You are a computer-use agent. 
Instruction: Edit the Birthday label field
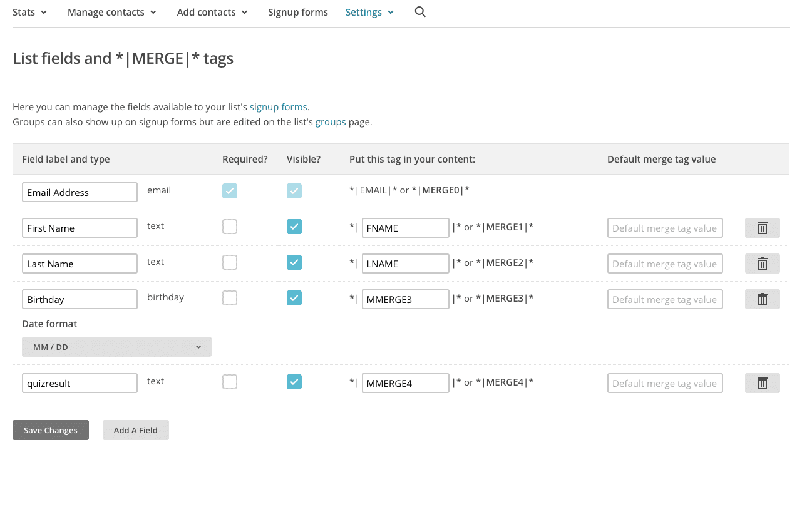(x=80, y=299)
